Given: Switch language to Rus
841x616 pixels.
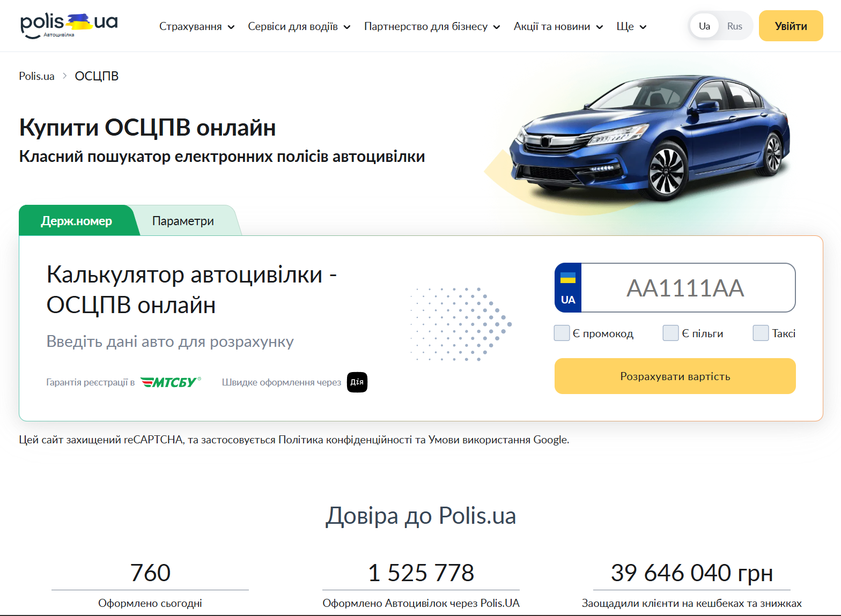Looking at the screenshot, I should 735,26.
